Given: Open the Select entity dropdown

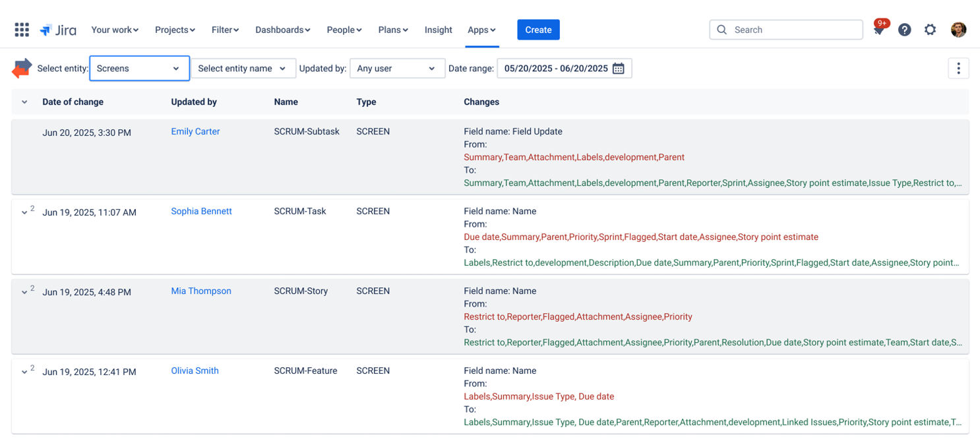Looking at the screenshot, I should click(x=138, y=68).
